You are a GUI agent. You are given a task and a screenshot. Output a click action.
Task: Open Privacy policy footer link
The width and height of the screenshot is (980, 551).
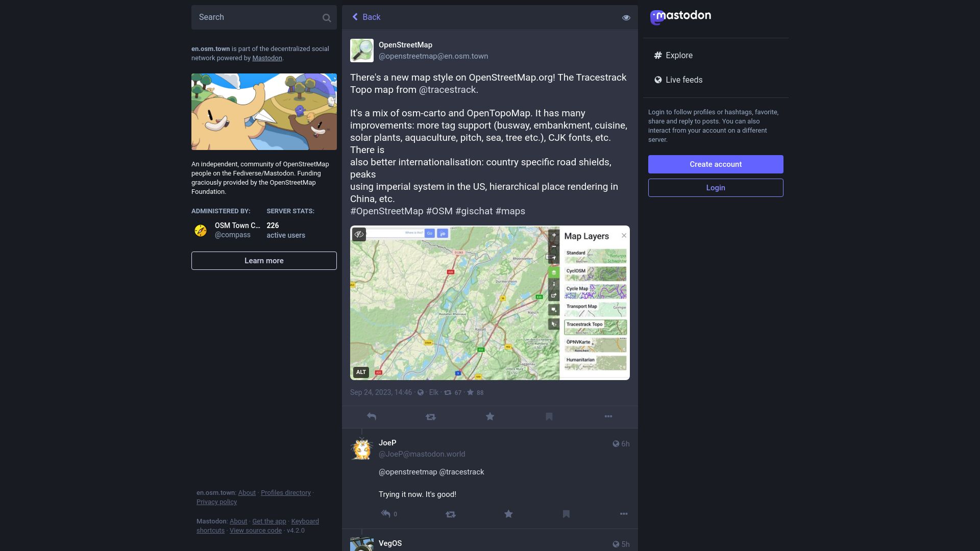click(x=216, y=502)
